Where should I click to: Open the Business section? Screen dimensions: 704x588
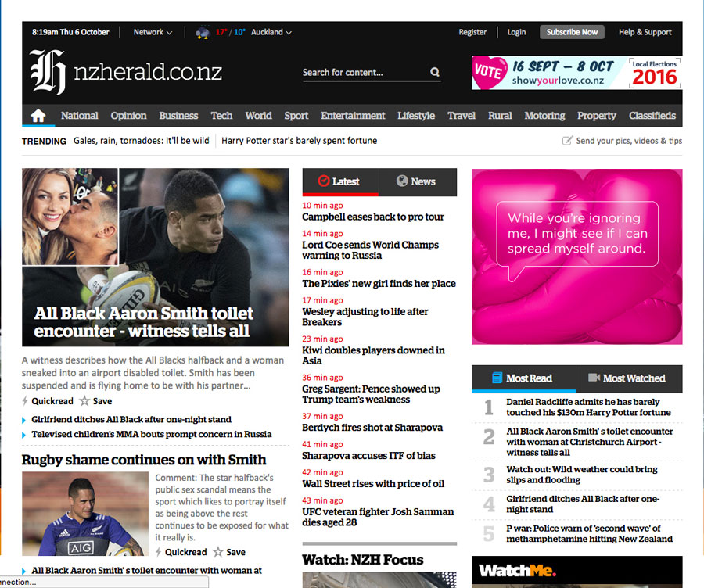(x=178, y=116)
